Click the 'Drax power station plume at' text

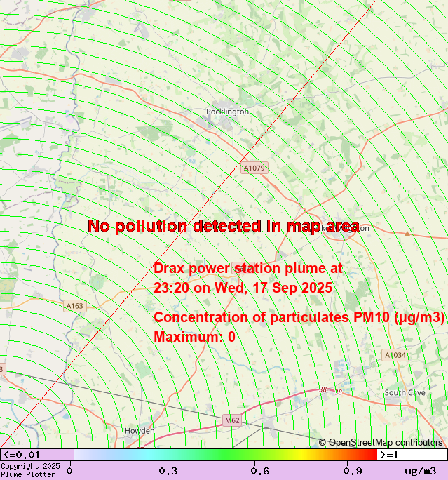248,268
